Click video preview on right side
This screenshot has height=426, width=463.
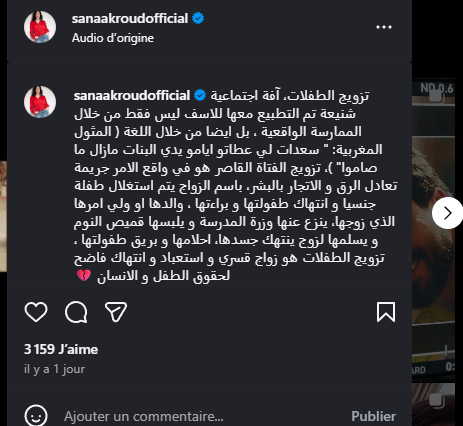point(433,230)
